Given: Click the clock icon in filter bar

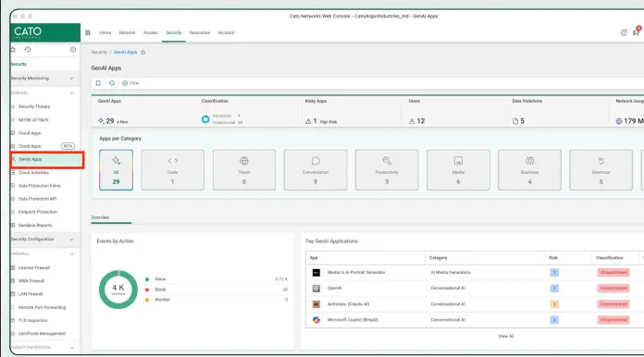Looking at the screenshot, I should pyautogui.click(x=112, y=83).
